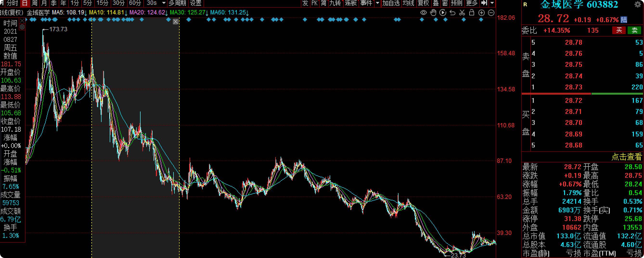Switch to the 季 quarterly tab
This screenshot has width=644, height=258.
53,3
